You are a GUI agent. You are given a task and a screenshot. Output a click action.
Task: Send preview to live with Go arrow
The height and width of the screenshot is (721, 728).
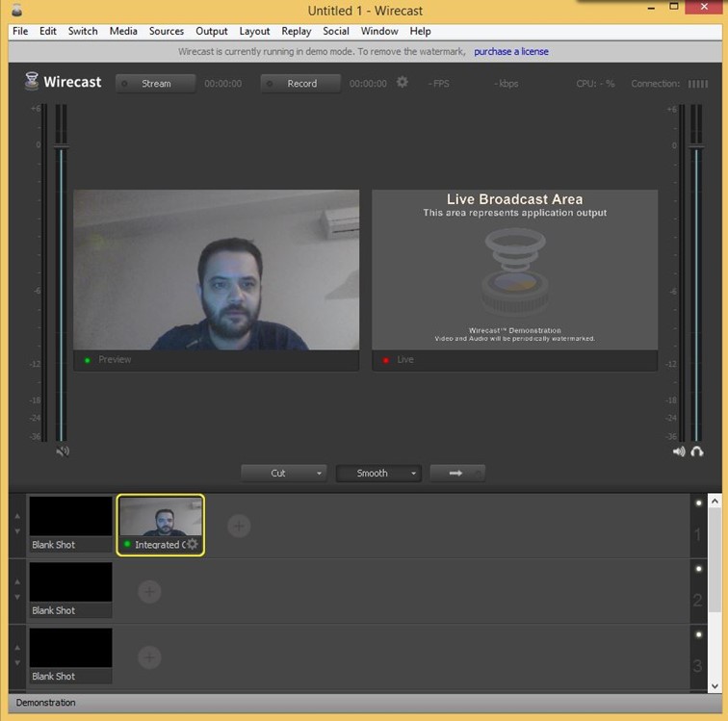[x=457, y=473]
